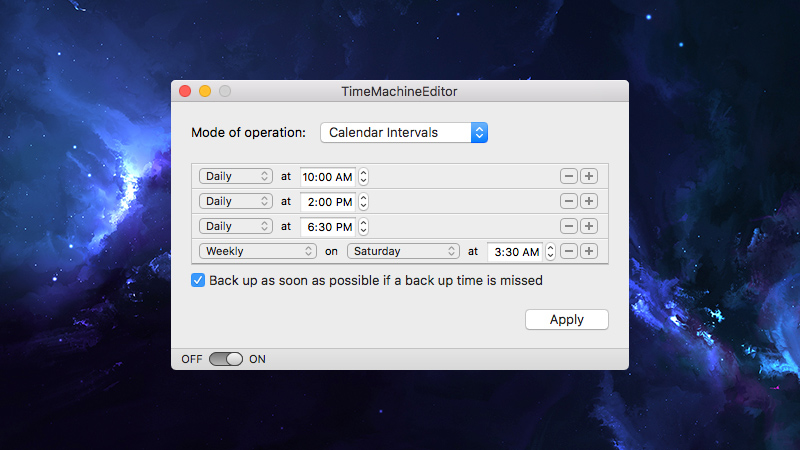Click the 2:00 PM time field

tap(328, 202)
